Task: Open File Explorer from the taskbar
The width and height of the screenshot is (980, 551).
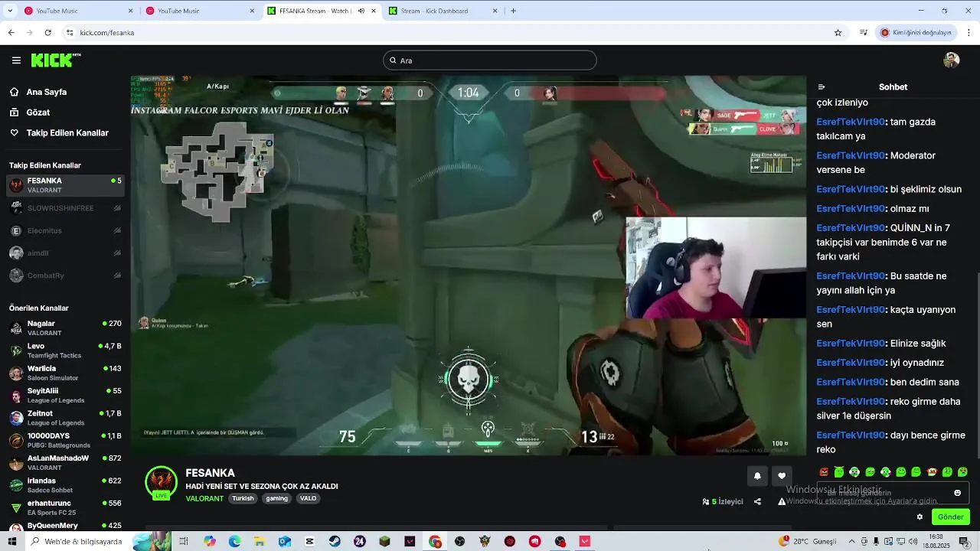Action: point(260,541)
